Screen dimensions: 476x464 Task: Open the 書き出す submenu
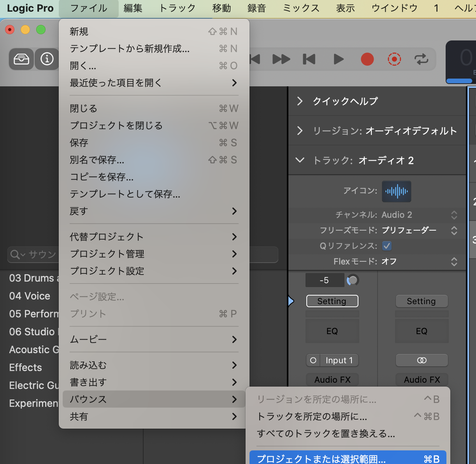pyautogui.click(x=154, y=382)
